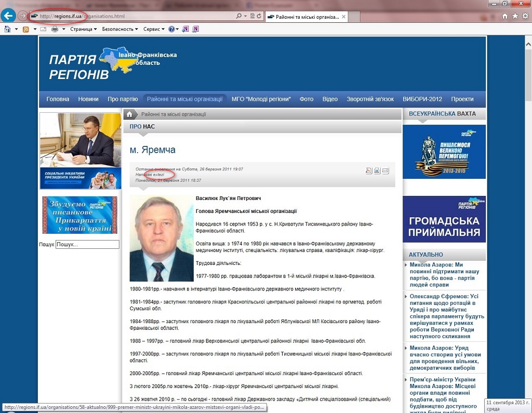Click the 'Збудуємо писанкове Прикарпаття' banner
The image size is (532, 413).
coord(79,215)
